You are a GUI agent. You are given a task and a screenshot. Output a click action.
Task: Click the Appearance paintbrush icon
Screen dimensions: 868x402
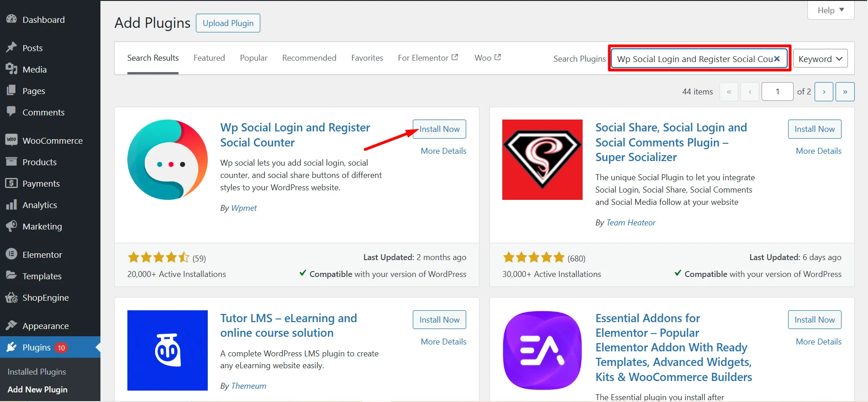[11, 325]
